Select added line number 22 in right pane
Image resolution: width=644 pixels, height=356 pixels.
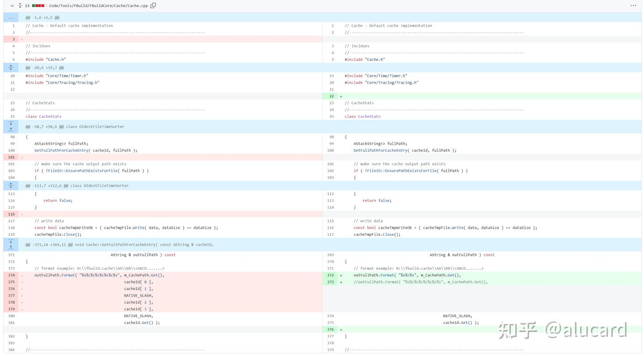pyautogui.click(x=331, y=96)
